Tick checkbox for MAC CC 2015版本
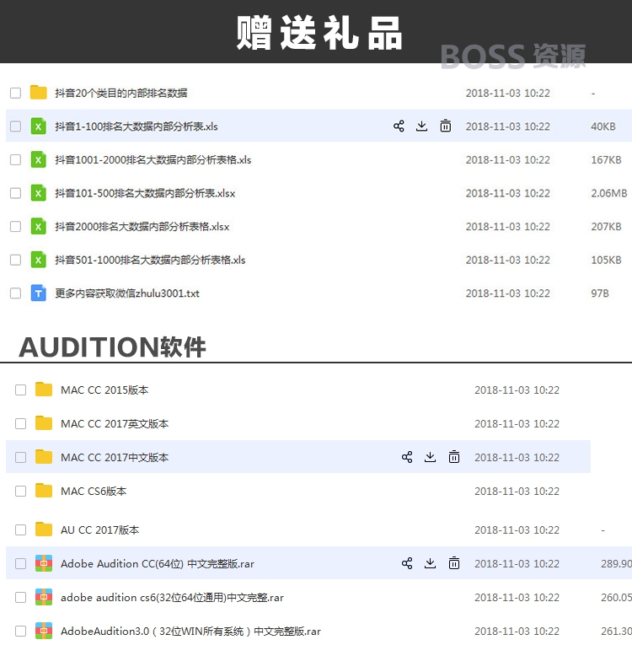Image resolution: width=632 pixels, height=672 pixels. [20, 390]
